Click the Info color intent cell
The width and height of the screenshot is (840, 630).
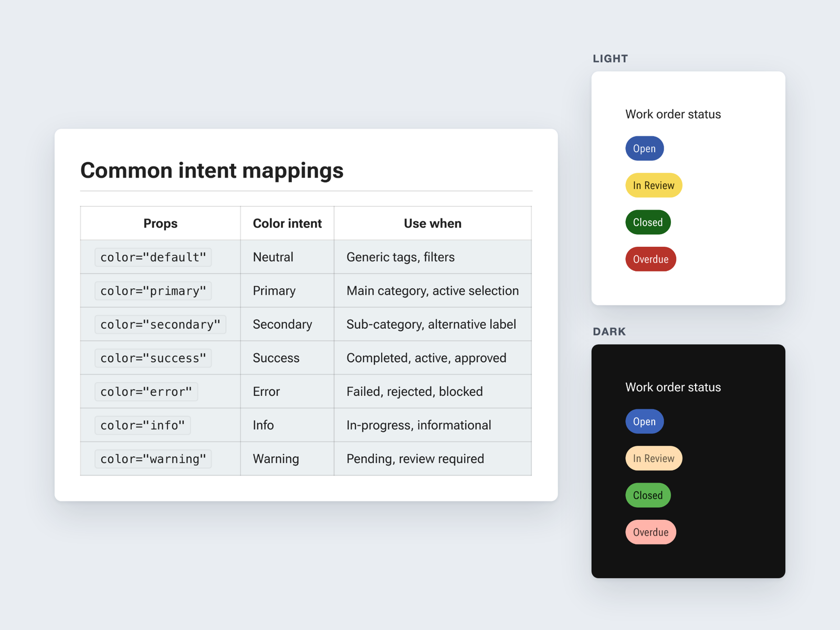pos(287,425)
